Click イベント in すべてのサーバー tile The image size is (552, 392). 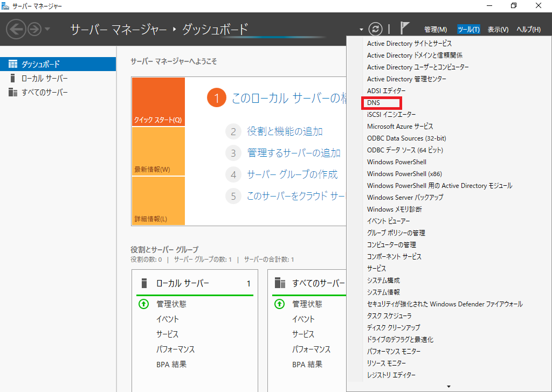point(303,319)
